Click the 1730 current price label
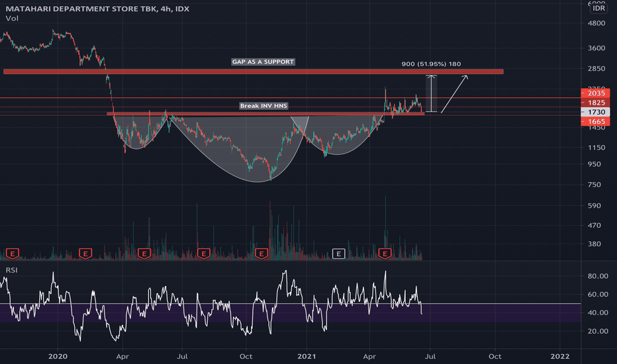617x364 pixels. pyautogui.click(x=596, y=112)
